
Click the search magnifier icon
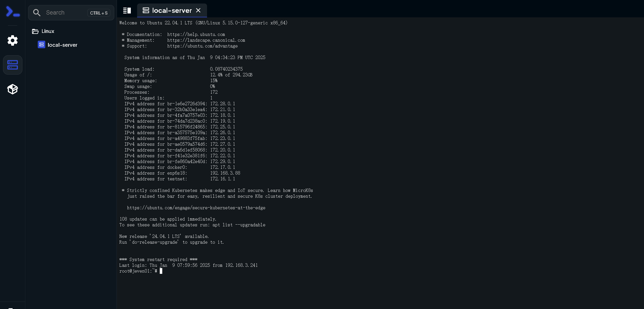(x=37, y=12)
